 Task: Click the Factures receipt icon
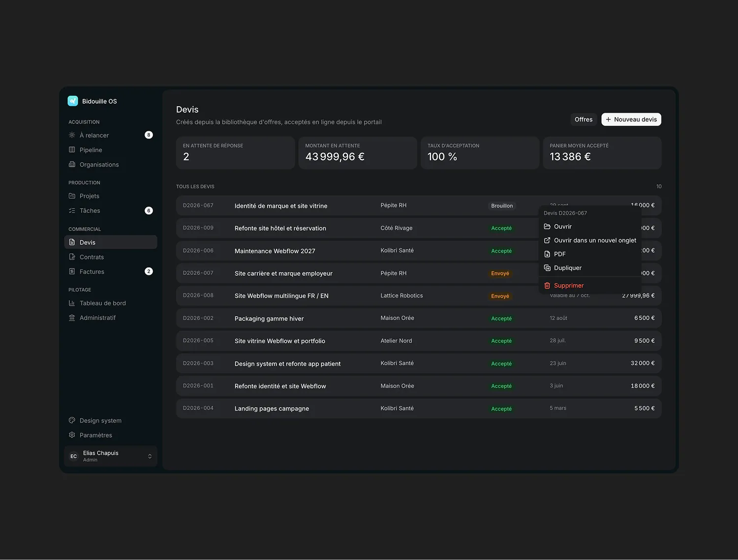(72, 271)
